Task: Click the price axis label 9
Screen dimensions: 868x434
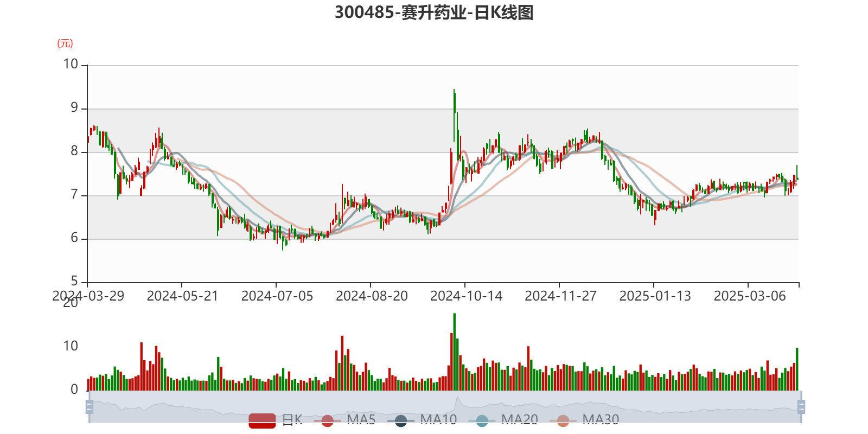Action: click(74, 108)
